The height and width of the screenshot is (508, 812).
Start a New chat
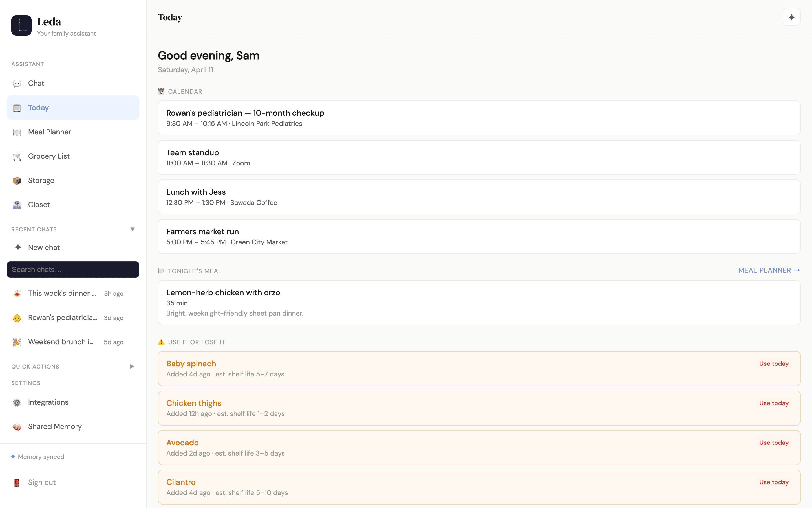(73, 247)
